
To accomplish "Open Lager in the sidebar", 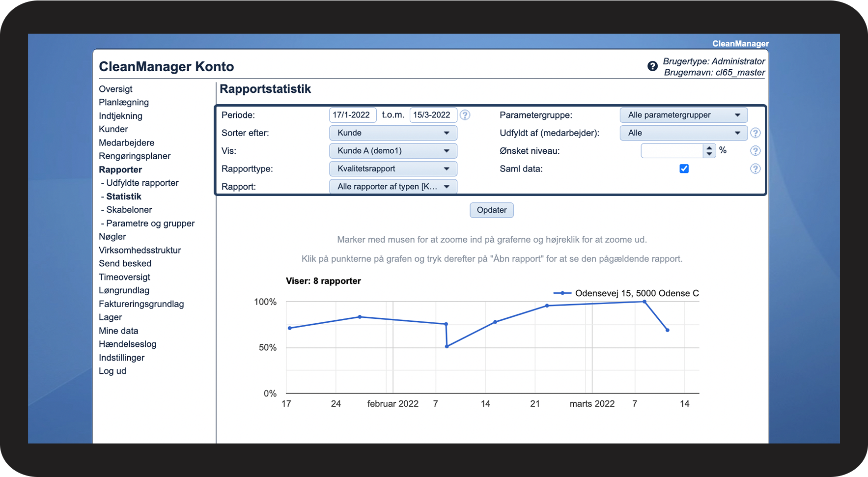I will coord(111,317).
